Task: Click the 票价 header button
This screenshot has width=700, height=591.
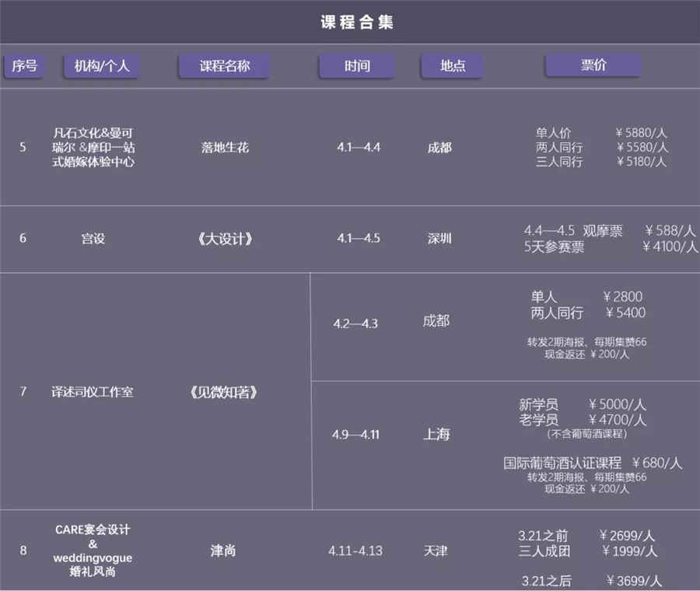Action: pos(593,66)
